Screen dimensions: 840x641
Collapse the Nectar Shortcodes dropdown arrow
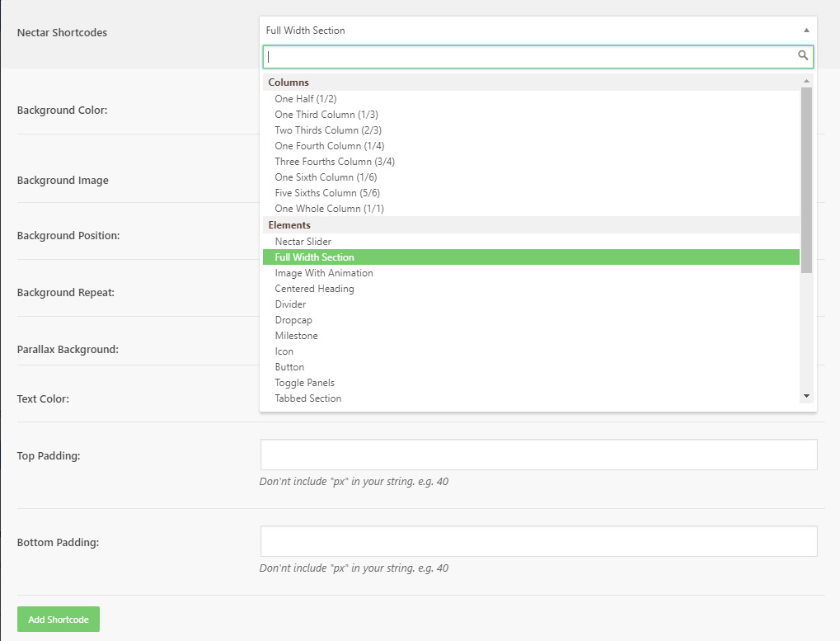[805, 31]
